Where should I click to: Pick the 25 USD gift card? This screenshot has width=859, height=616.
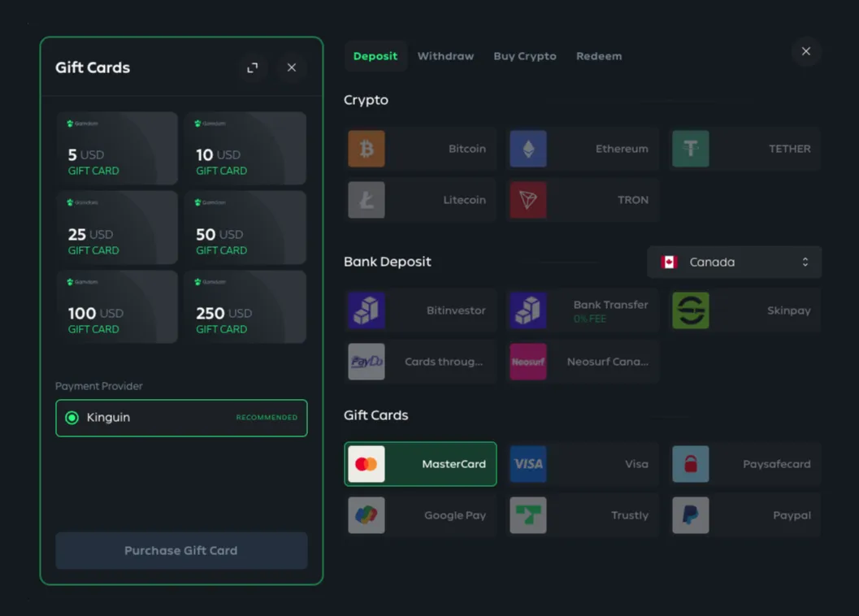coord(117,228)
